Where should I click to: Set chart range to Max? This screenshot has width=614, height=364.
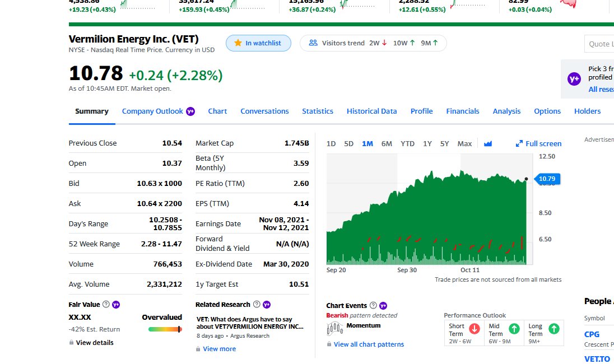pyautogui.click(x=464, y=144)
